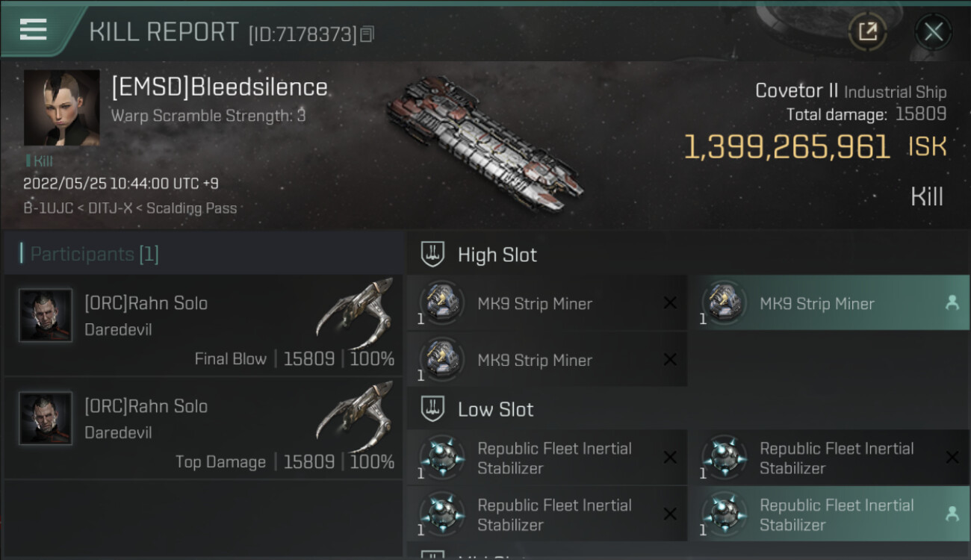Copy the kill report ID
971x560 pixels.
[x=366, y=34]
